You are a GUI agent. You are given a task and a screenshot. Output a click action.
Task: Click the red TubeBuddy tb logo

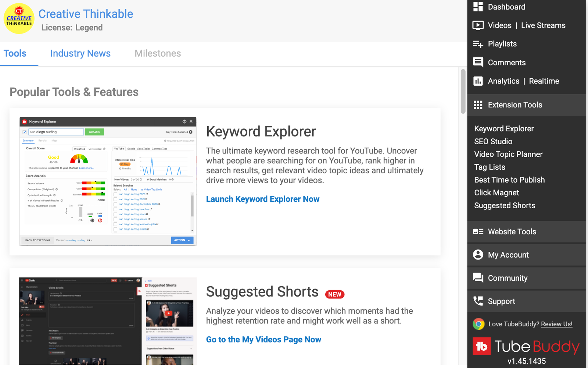click(x=481, y=346)
